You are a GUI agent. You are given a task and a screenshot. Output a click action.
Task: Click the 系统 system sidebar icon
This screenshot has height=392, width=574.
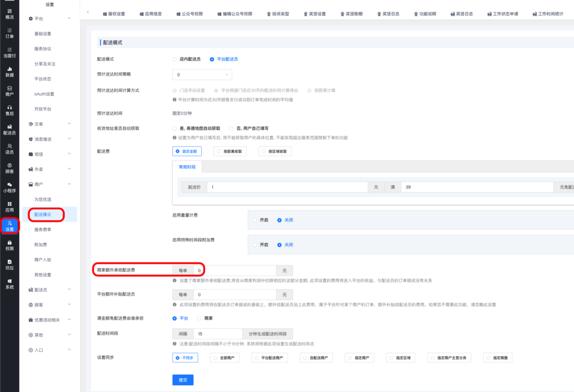coord(10,283)
